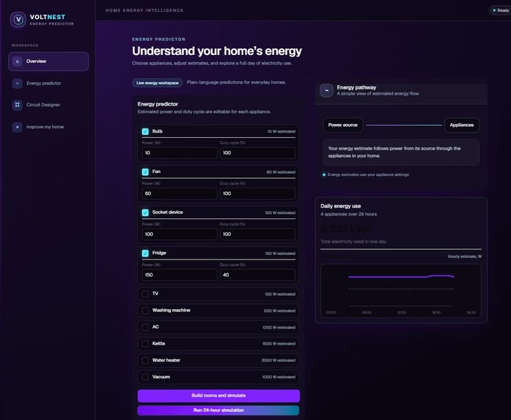This screenshot has width=511, height=420.
Task: Enable the Washing machine checkbox
Action: coord(145,311)
